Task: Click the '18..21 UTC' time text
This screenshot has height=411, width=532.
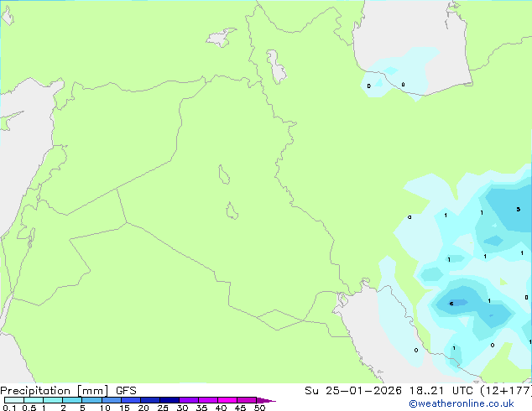Action: (x=441, y=391)
